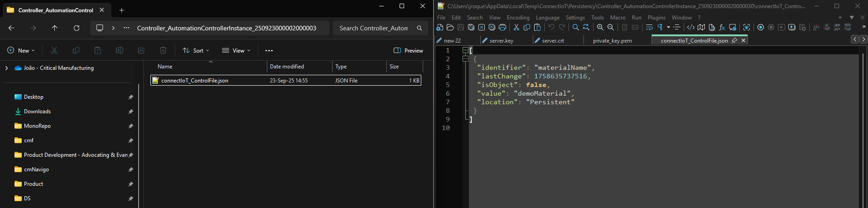Click Zoom In icon in Notepad++

pyautogui.click(x=600, y=27)
